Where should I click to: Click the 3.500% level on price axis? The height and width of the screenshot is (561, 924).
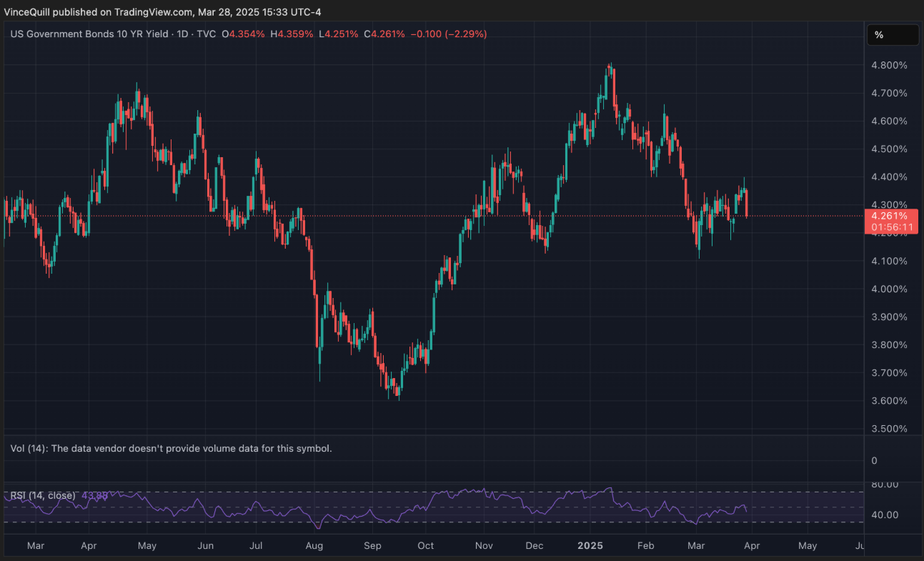[890, 429]
